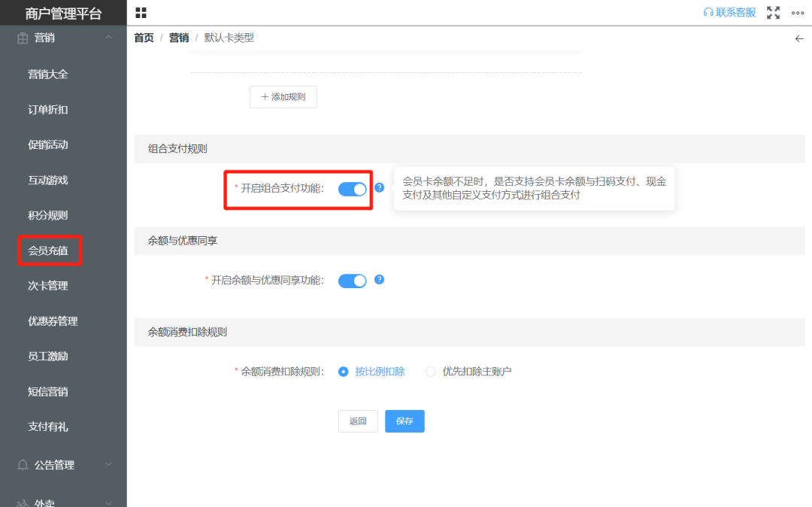812x507 pixels.
Task: Open 积分规则 in the sidebar
Action: pyautogui.click(x=48, y=215)
